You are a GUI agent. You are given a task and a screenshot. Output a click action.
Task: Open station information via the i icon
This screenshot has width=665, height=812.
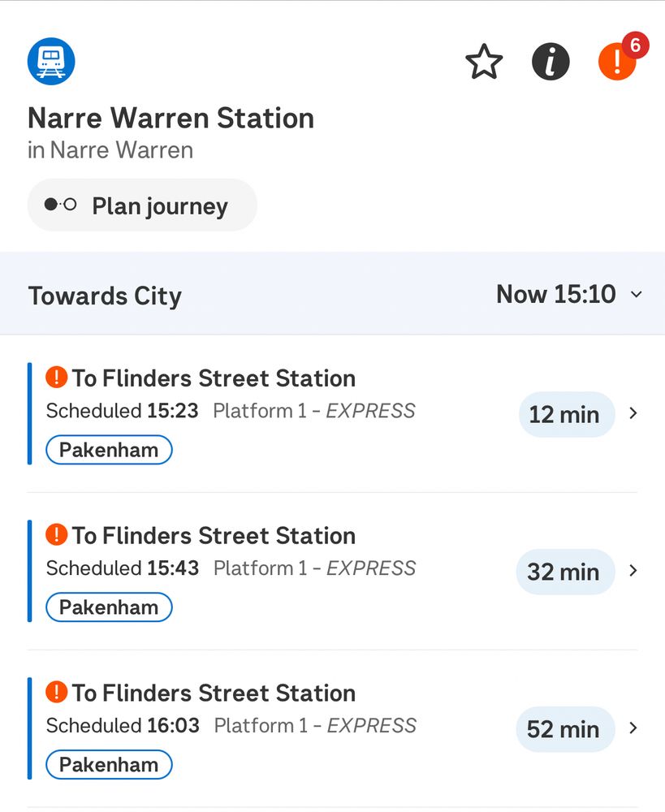click(551, 62)
